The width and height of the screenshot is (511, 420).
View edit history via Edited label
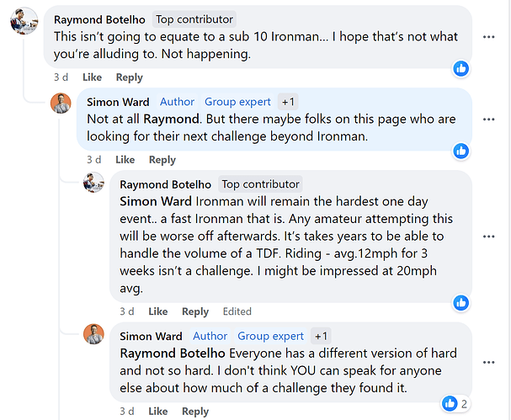click(x=237, y=311)
